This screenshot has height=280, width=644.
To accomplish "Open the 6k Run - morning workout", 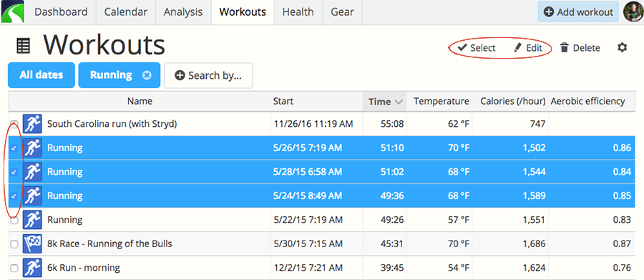I will click(x=84, y=268).
